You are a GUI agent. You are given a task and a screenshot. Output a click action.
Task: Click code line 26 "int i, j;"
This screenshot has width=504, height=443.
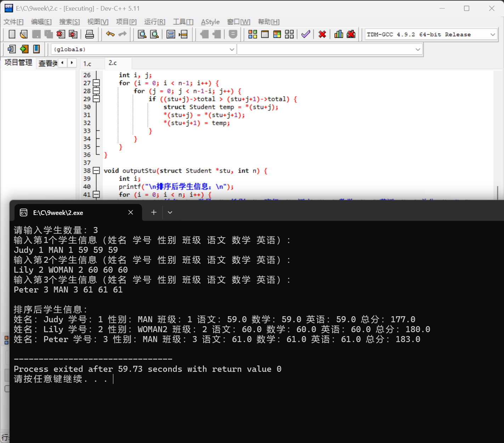135,75
